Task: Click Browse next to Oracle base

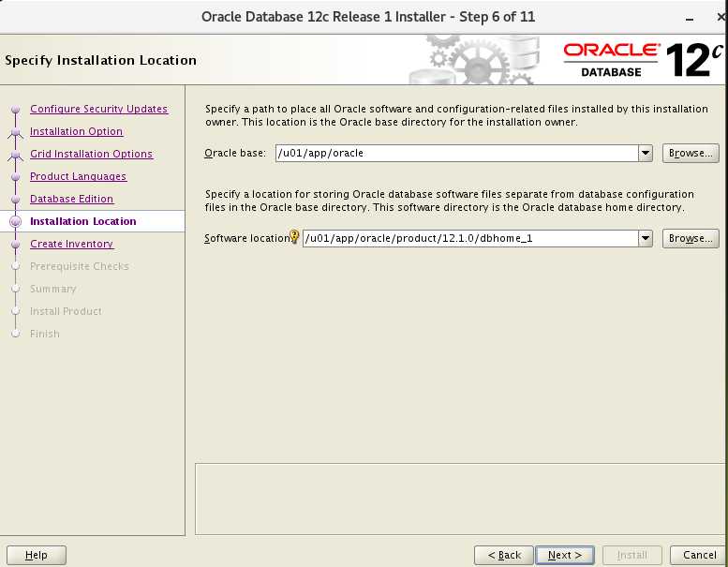Action: point(691,154)
